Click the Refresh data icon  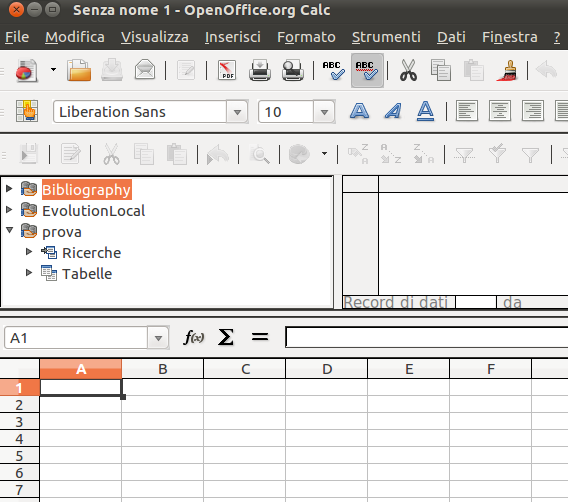coord(299,154)
